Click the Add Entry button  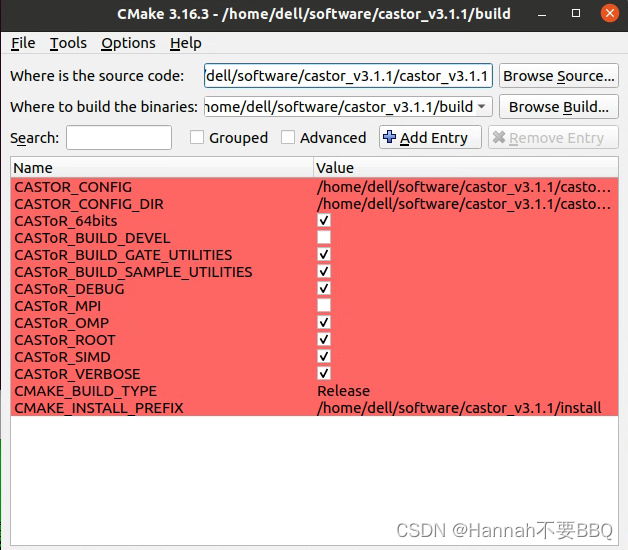coord(430,137)
